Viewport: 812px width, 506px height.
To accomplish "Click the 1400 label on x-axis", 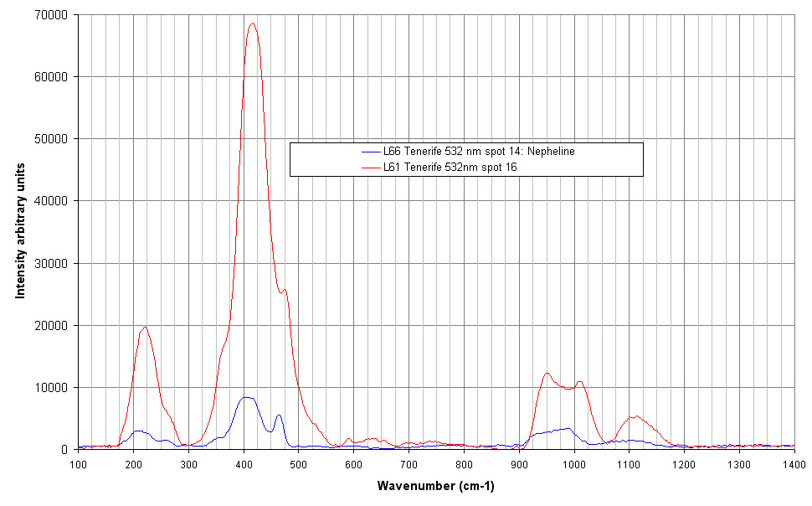I will (794, 463).
